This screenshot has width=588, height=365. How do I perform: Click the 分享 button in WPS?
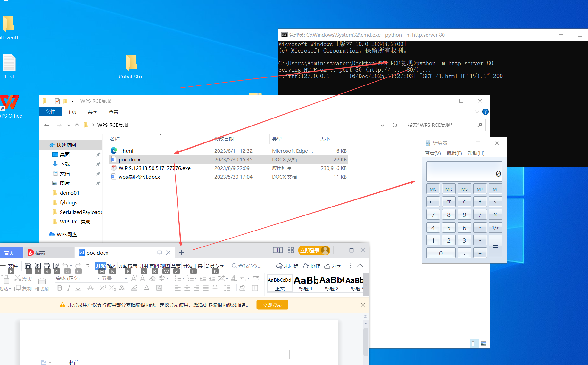333,266
